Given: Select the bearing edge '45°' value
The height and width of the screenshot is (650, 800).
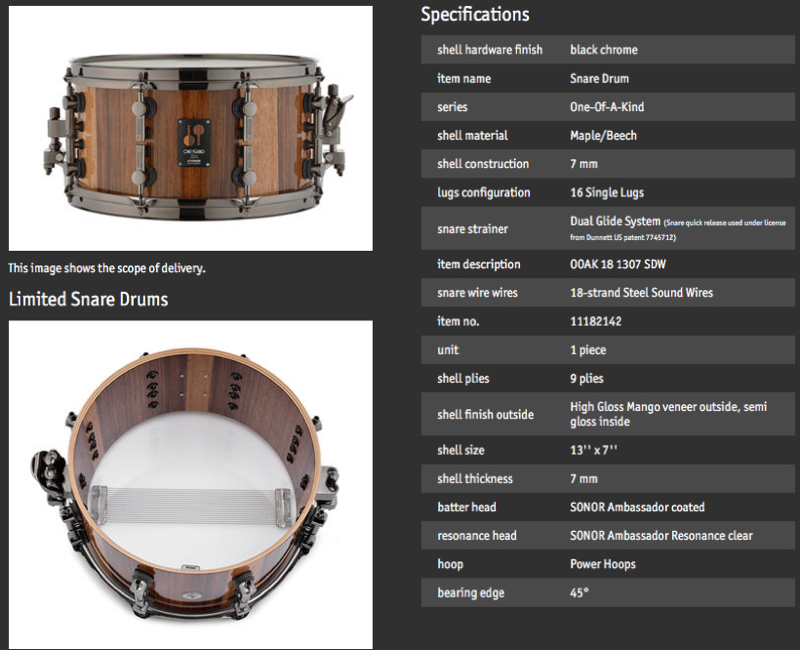Looking at the screenshot, I should pos(579,592).
